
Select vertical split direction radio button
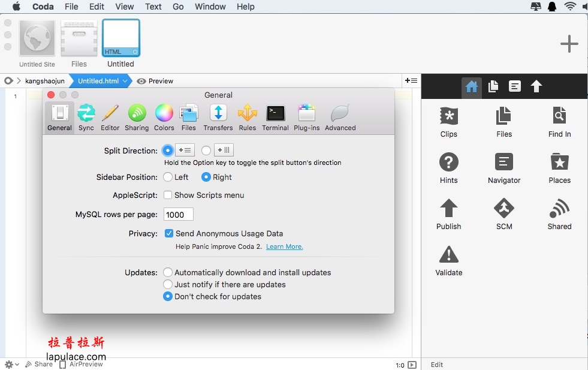click(x=206, y=151)
